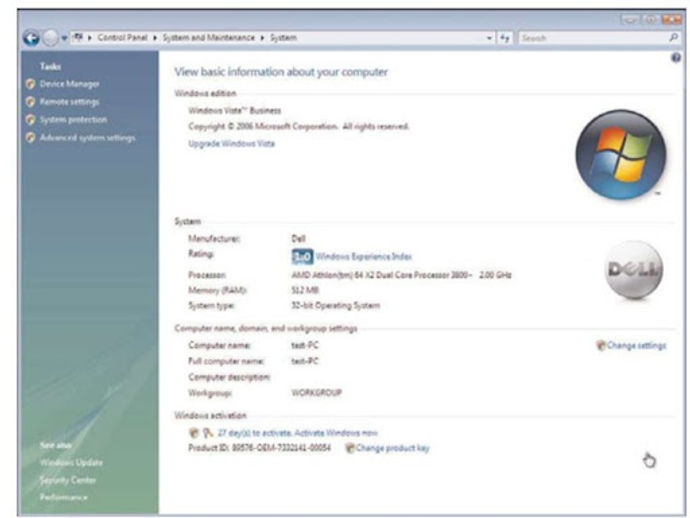
Task: Click the Dell manufacturer logo
Action: tap(634, 270)
